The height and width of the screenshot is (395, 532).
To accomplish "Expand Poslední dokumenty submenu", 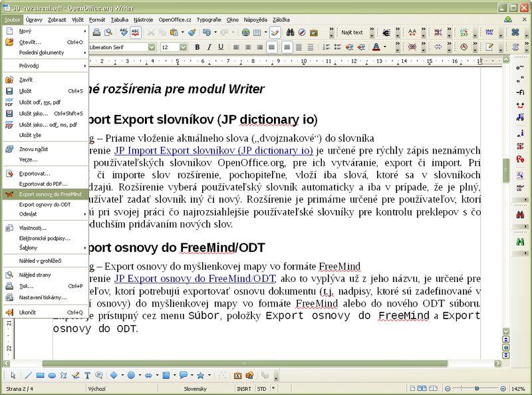I will [45, 53].
